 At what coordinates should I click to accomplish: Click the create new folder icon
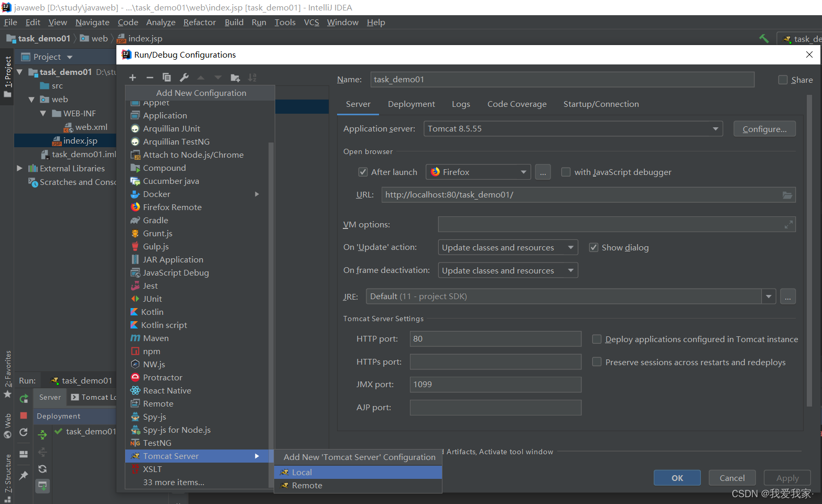[235, 78]
